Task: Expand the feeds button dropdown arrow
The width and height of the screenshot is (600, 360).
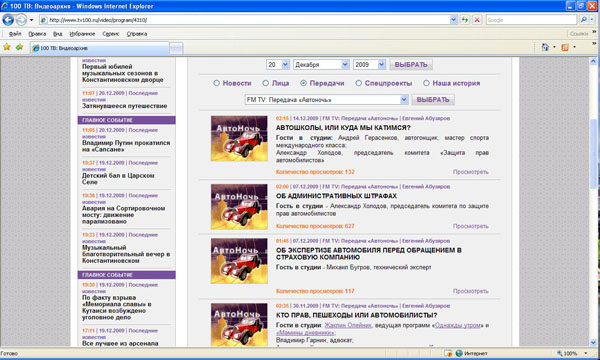Action: coord(574,47)
